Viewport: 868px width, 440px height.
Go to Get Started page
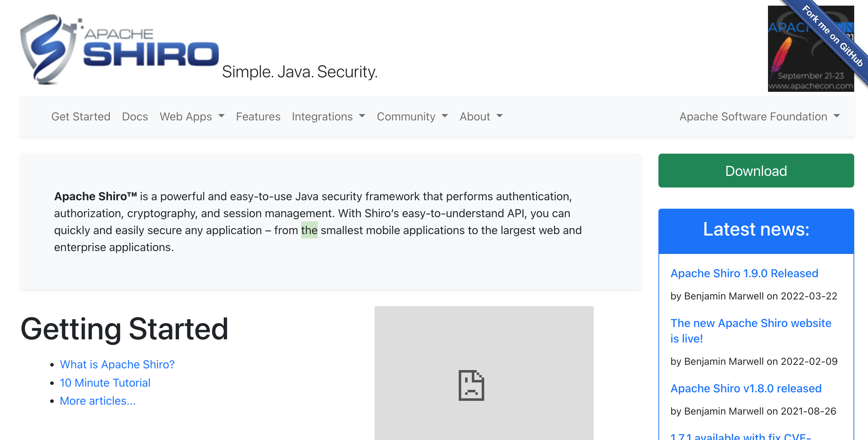(x=81, y=117)
